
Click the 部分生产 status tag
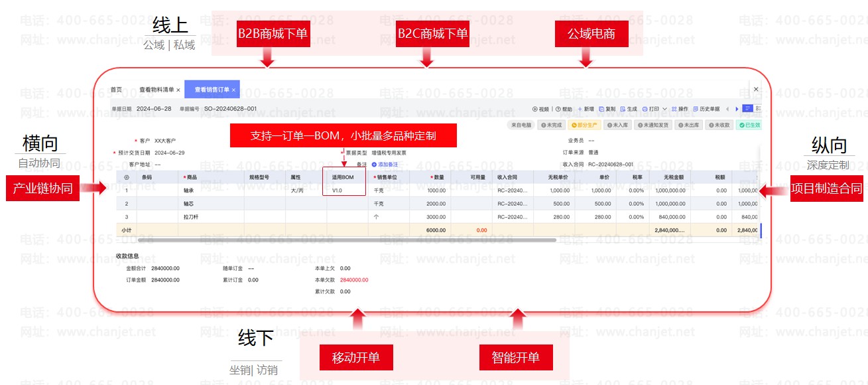pos(586,125)
